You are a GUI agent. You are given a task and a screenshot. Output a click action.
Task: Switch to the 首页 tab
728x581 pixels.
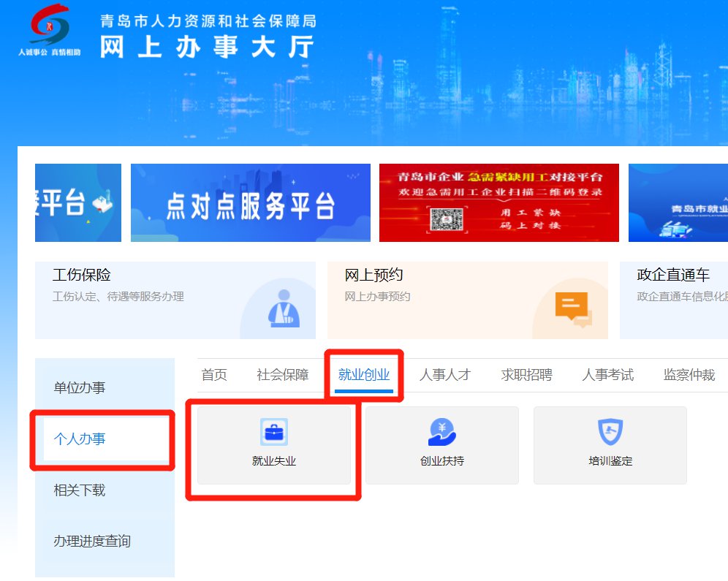(214, 374)
